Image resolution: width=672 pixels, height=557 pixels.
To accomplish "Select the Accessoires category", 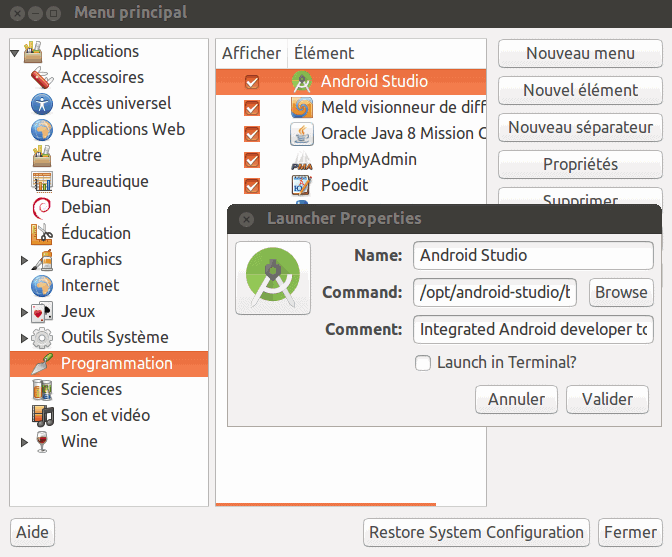I will [x=102, y=78].
